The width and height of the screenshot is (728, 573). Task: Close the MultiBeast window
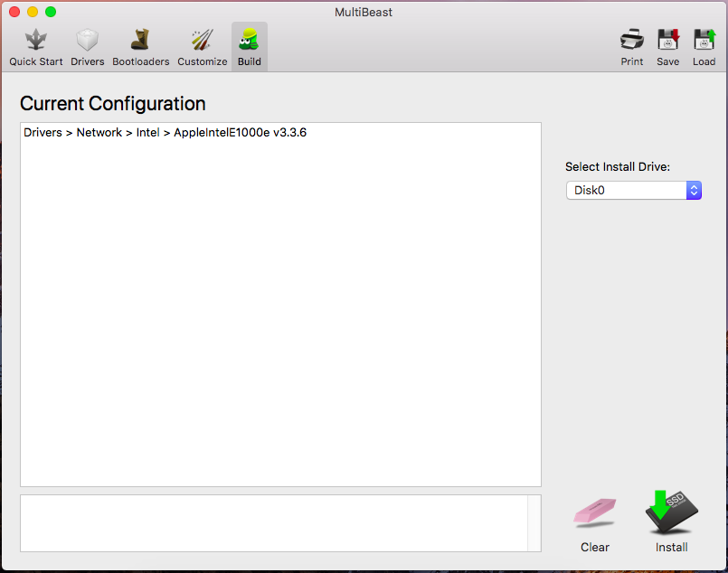click(x=14, y=12)
